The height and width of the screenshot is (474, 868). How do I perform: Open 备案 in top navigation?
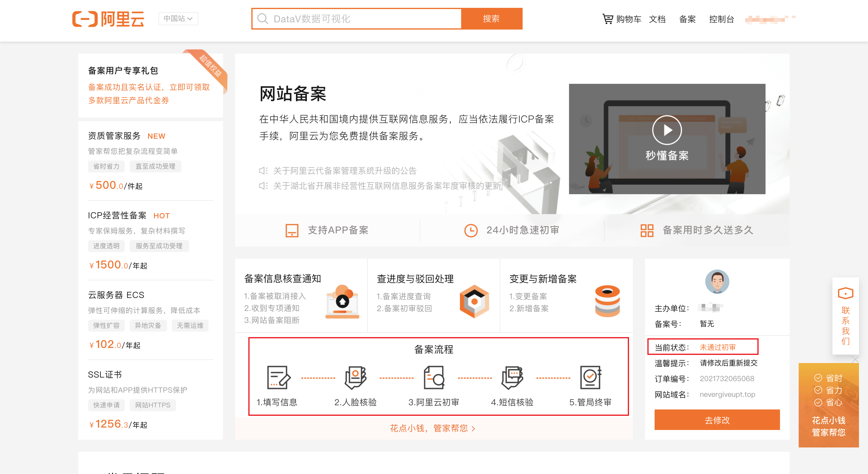coord(687,19)
